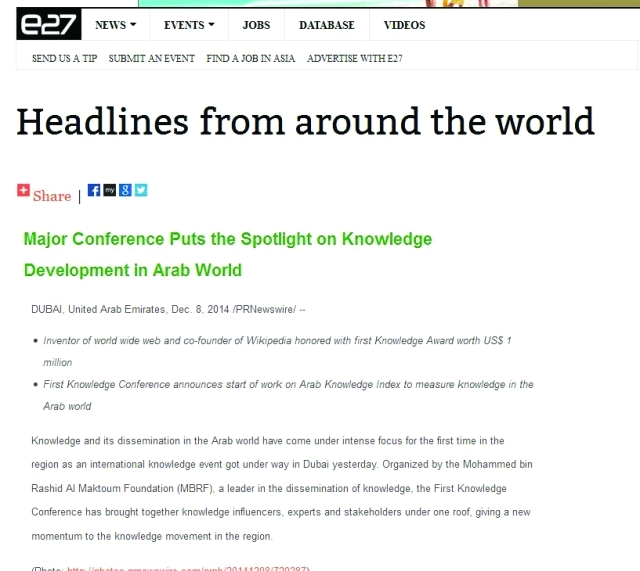Image resolution: width=640 pixels, height=571 pixels.
Task: Click the Send Us a Tip link
Action: 64,58
